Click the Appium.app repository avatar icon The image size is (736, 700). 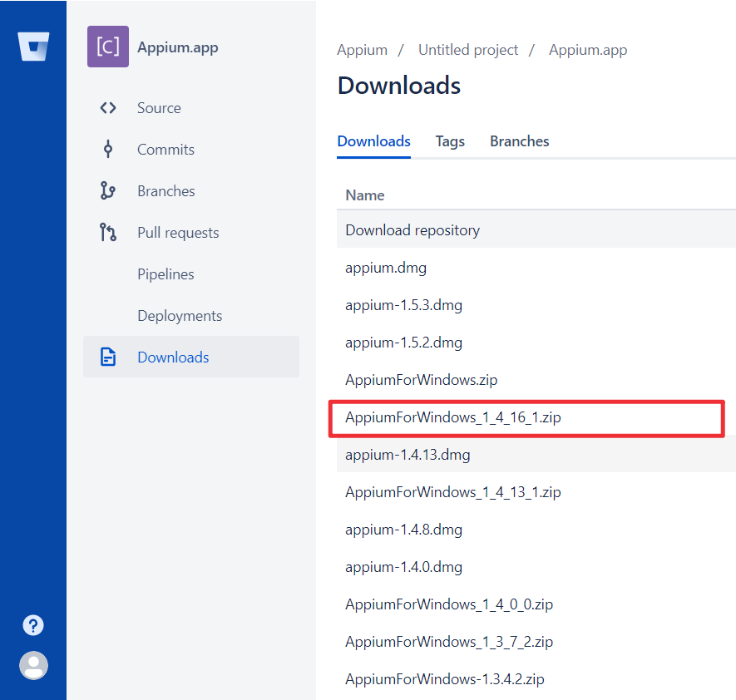108,47
